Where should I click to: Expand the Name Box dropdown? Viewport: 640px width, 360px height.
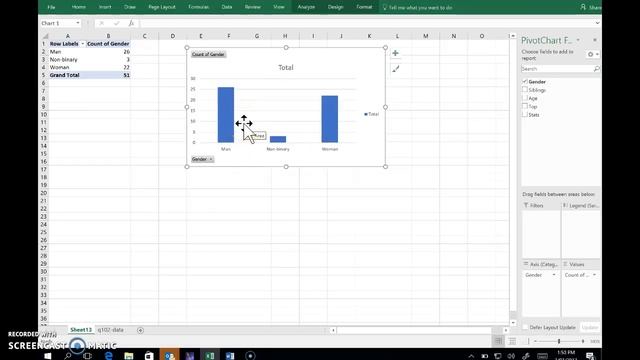click(x=78, y=23)
